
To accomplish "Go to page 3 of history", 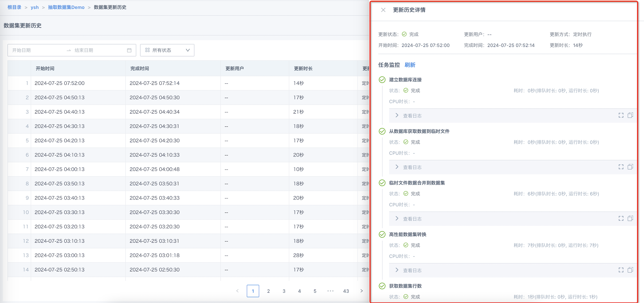I will (x=284, y=291).
